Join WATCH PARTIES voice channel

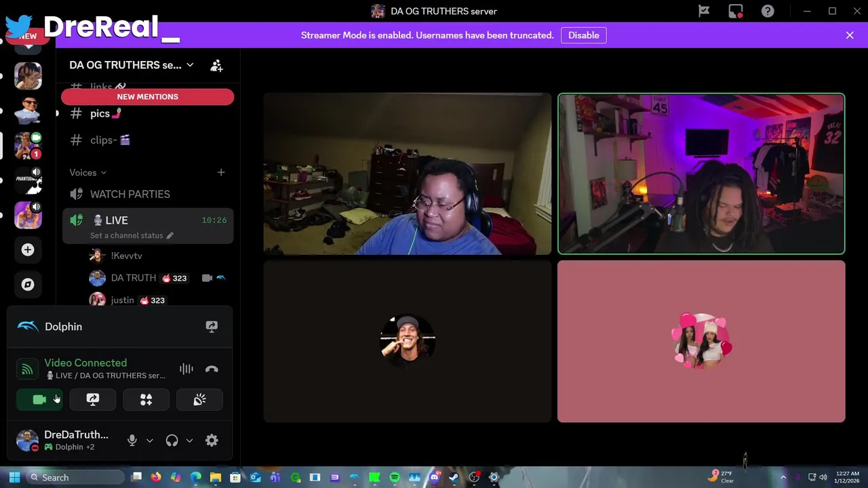point(147,195)
